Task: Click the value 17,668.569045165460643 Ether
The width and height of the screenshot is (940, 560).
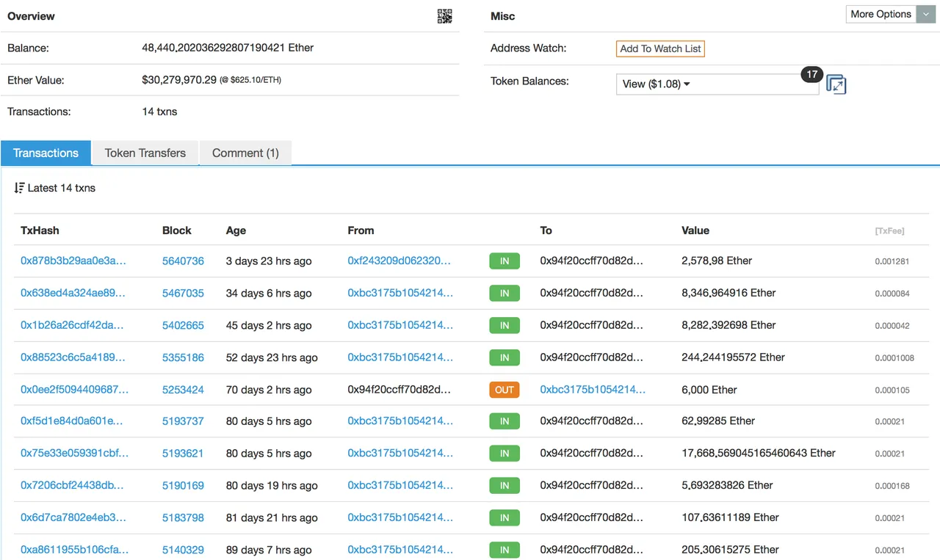Action: pos(759,454)
